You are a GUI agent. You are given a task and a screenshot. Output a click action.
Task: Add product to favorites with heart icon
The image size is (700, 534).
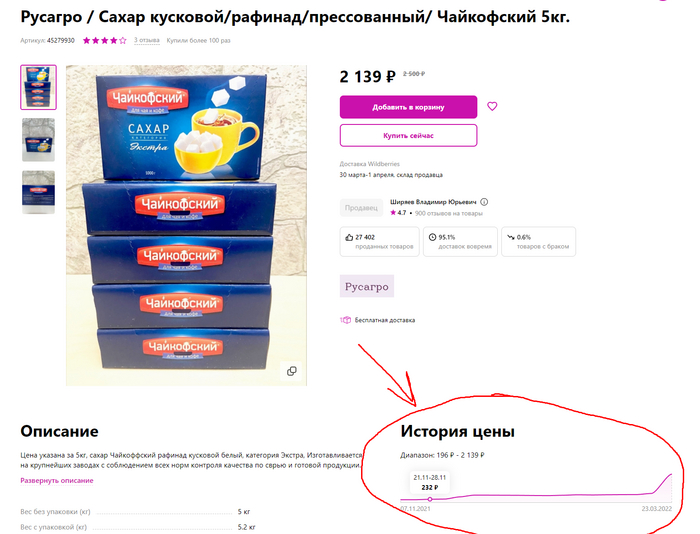[492, 106]
